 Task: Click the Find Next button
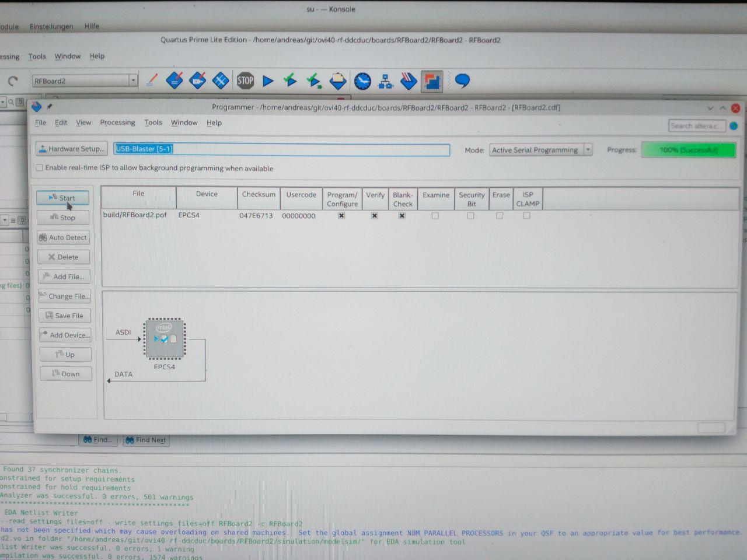[146, 440]
